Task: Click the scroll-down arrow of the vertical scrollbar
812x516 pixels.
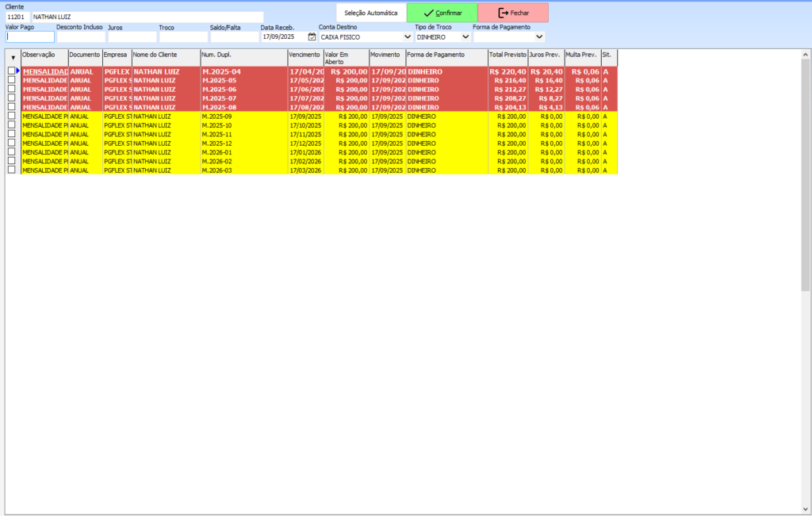Action: (806, 510)
